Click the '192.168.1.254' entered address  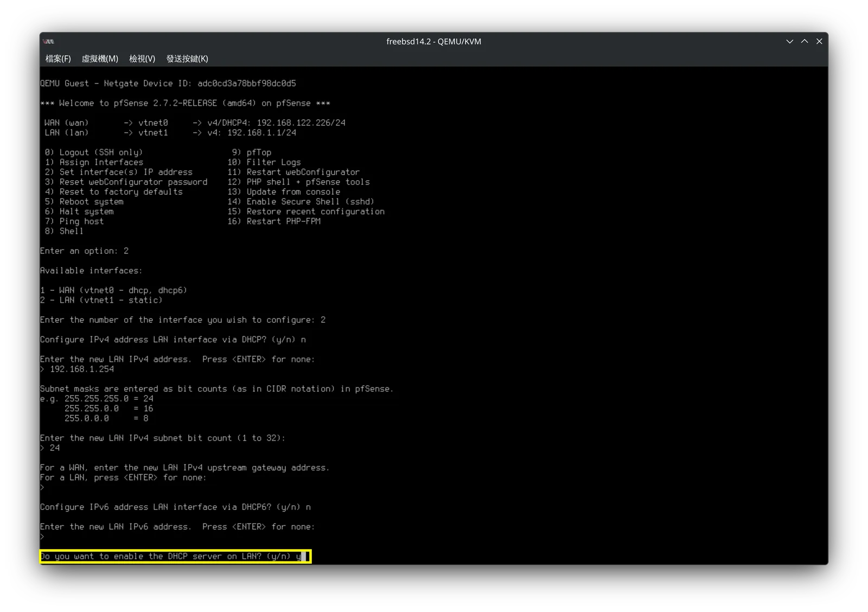[x=82, y=369]
